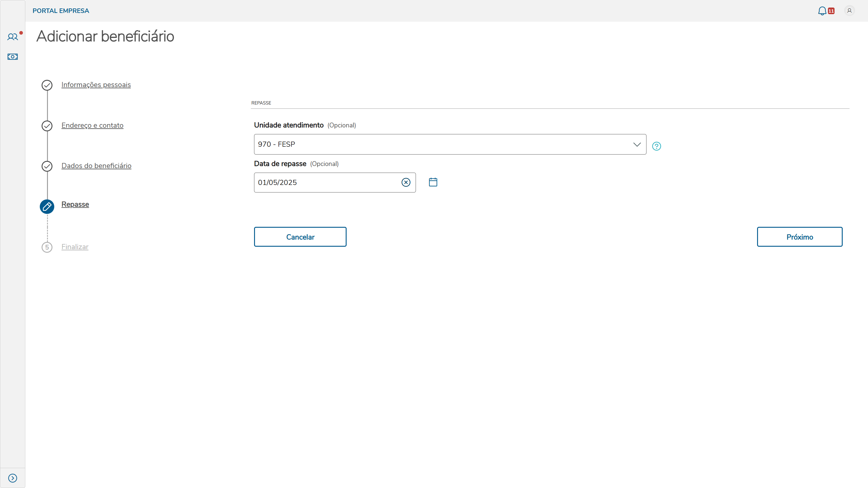Image resolution: width=868 pixels, height=488 pixels.
Task: Open the beneficiaries sidebar icon
Action: 12,37
